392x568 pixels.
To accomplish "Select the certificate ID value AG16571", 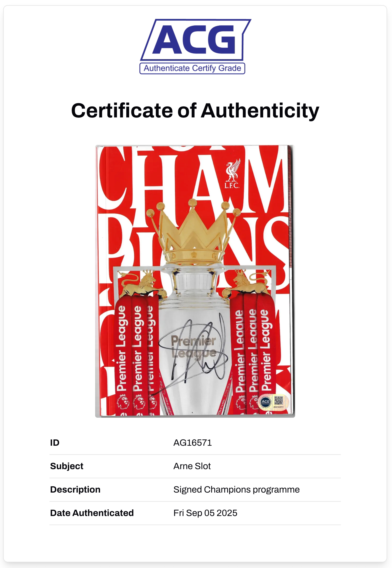I will 193,443.
